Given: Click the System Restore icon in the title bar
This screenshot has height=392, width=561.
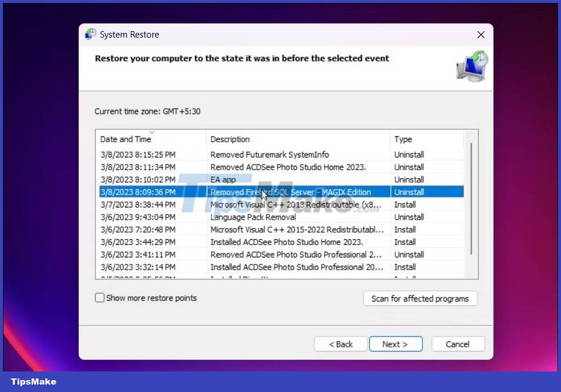Looking at the screenshot, I should click(x=90, y=34).
